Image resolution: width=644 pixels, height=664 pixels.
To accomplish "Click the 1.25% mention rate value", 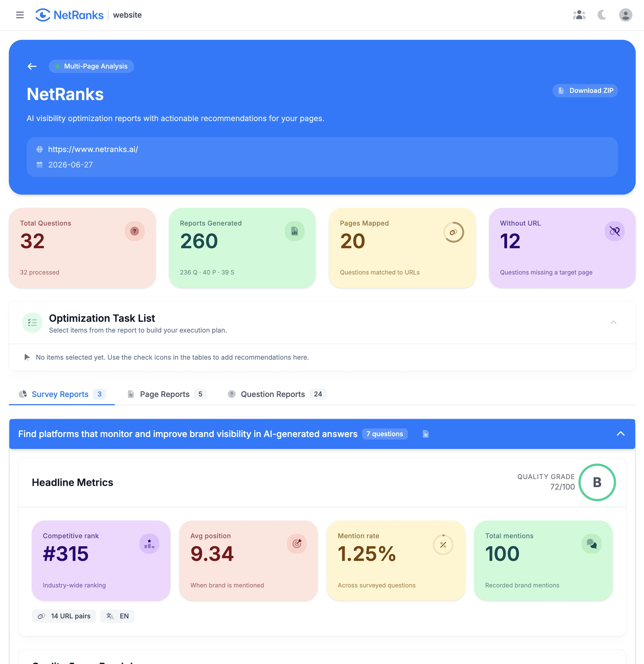I will (367, 554).
